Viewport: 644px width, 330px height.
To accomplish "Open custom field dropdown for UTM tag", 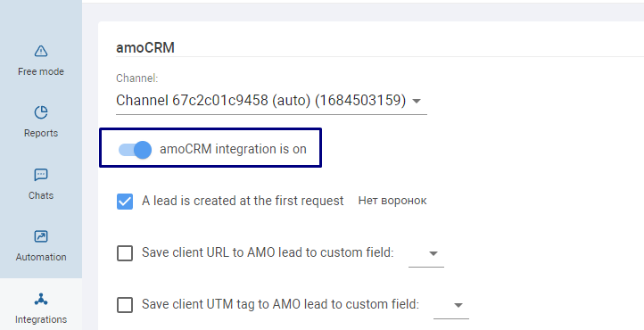I will pyautogui.click(x=451, y=305).
